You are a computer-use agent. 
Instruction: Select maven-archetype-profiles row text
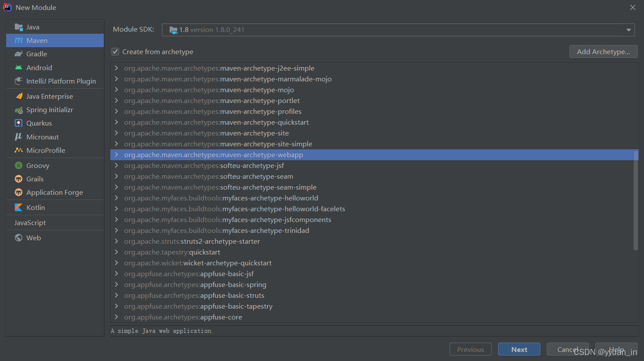point(213,112)
